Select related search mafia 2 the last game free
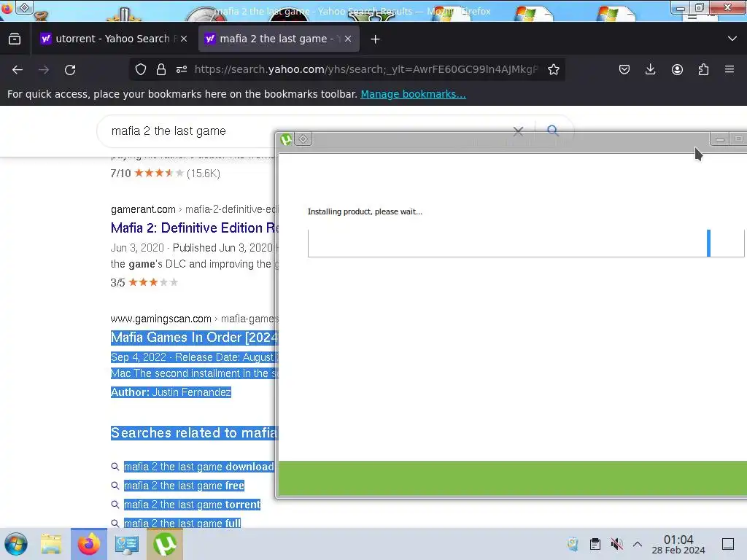This screenshot has width=747, height=560. (x=184, y=486)
